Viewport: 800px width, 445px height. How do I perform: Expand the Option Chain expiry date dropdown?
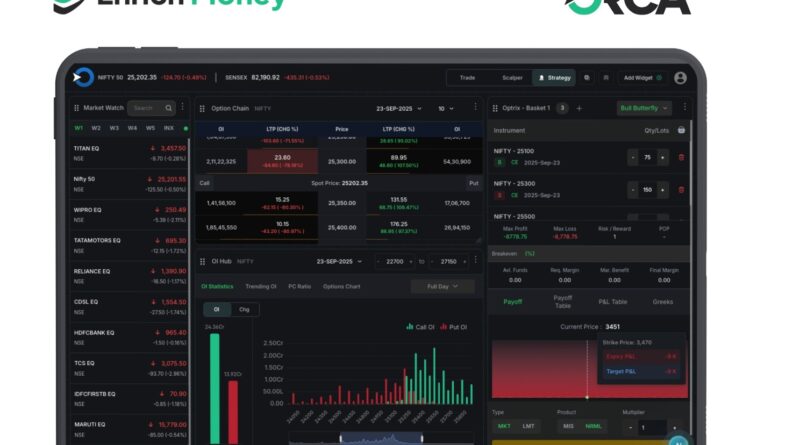(398, 108)
